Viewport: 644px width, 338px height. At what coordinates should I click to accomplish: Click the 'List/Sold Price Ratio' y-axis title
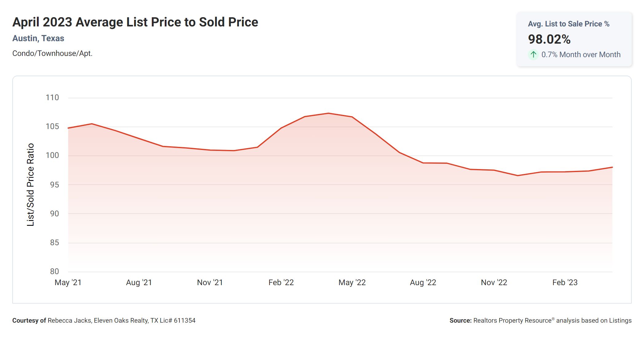[x=30, y=185]
